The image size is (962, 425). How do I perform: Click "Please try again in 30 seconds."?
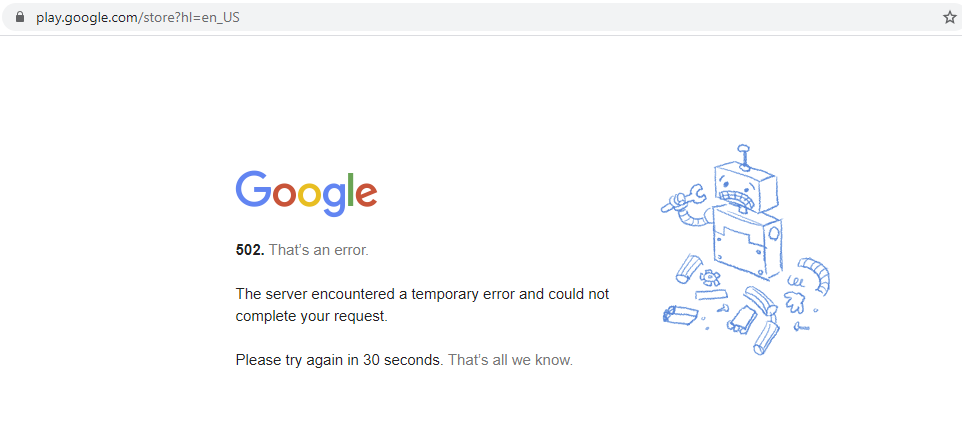click(x=339, y=360)
